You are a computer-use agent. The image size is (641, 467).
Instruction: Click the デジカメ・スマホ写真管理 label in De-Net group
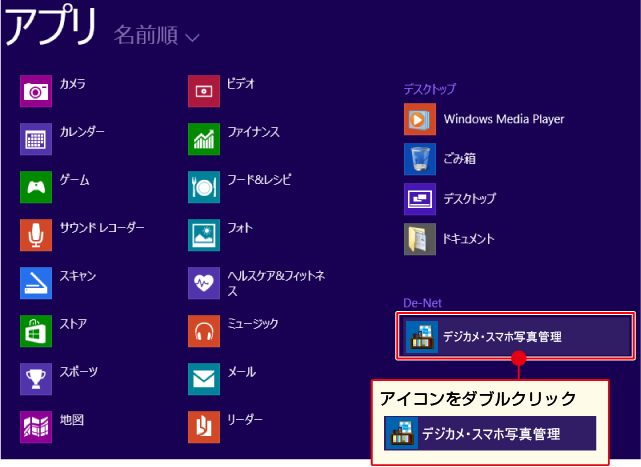coord(502,337)
